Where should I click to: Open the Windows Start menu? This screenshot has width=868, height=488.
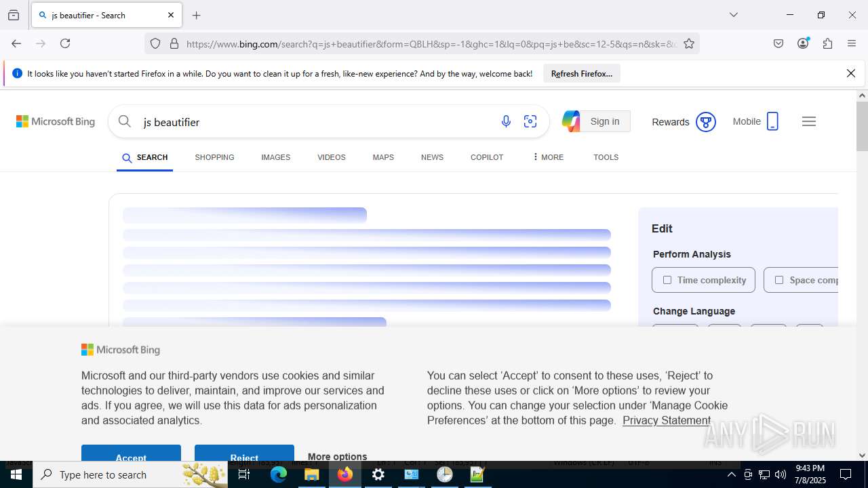(16, 474)
